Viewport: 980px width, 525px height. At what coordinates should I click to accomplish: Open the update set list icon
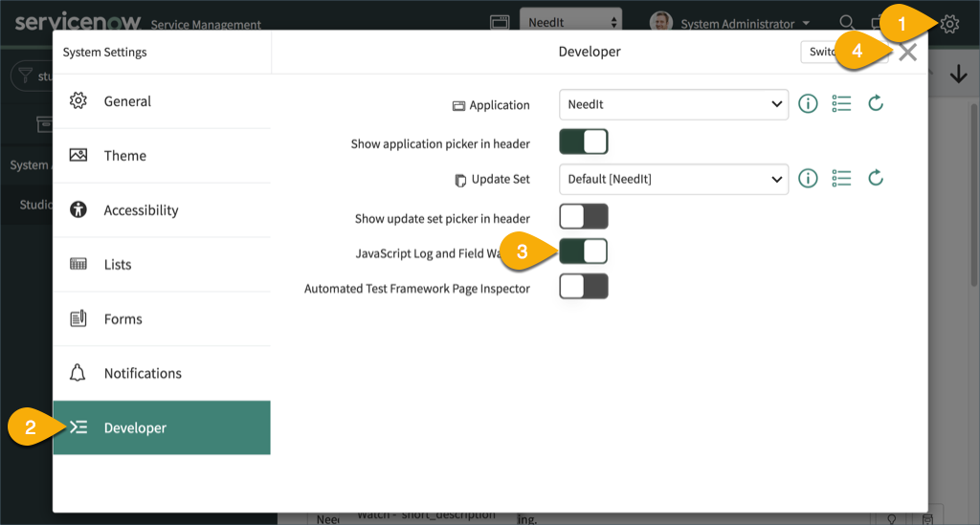841,178
